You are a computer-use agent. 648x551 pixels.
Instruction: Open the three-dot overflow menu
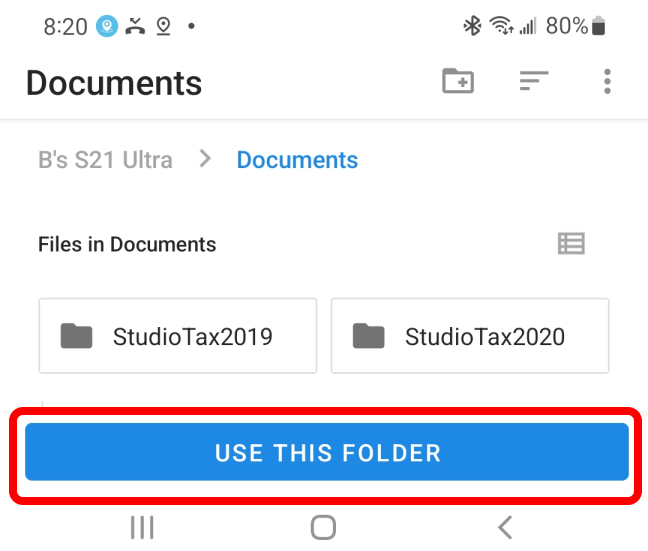point(607,81)
